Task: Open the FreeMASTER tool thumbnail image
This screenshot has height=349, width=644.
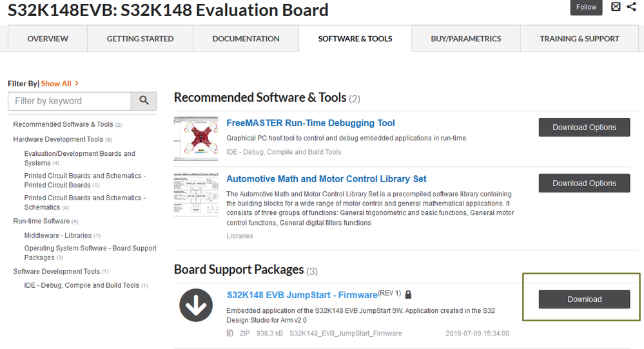Action: 196,138
